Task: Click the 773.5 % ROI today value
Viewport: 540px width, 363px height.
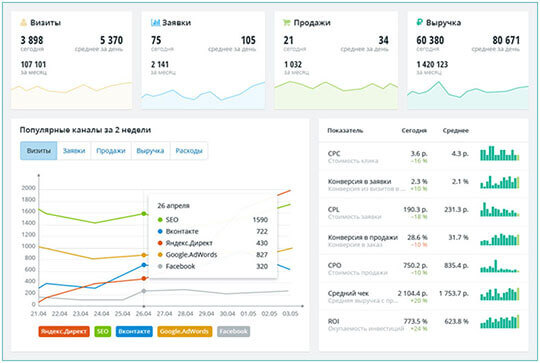Action: point(415,321)
